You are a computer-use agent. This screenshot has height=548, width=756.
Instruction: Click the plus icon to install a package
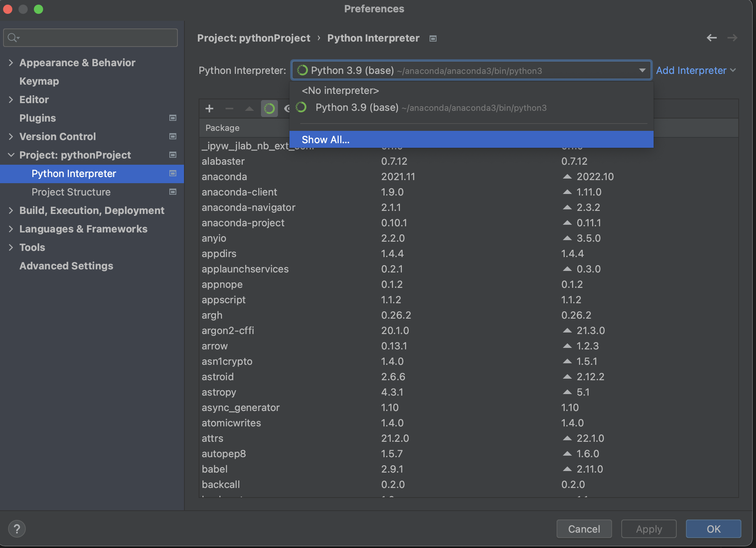click(x=209, y=109)
